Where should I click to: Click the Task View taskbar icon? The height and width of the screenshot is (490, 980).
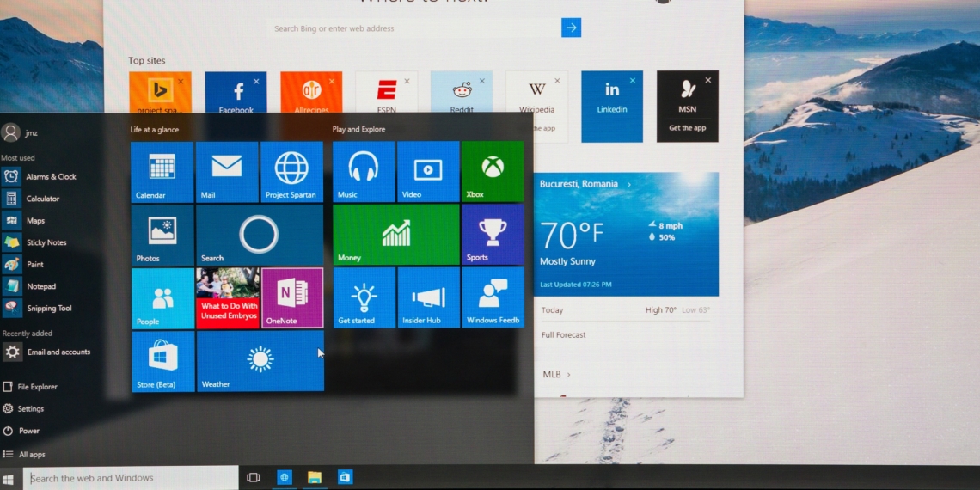point(254,477)
